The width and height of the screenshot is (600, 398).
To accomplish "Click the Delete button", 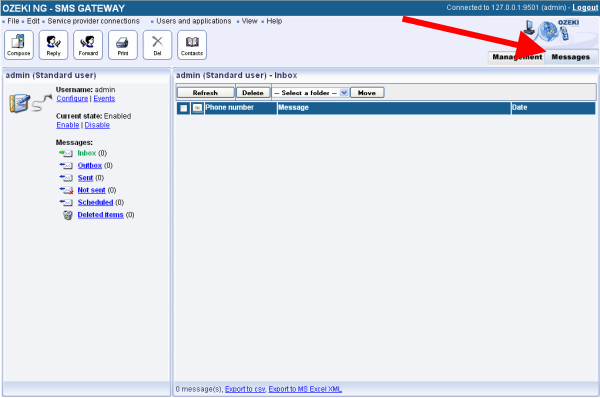I will click(253, 93).
